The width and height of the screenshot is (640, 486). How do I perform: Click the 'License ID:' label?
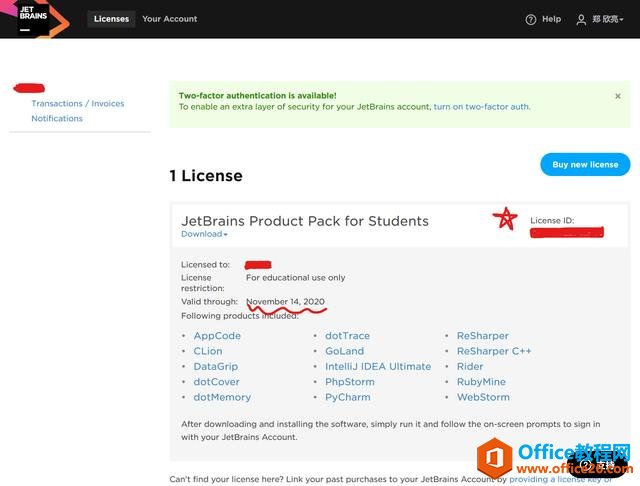pyautogui.click(x=552, y=220)
